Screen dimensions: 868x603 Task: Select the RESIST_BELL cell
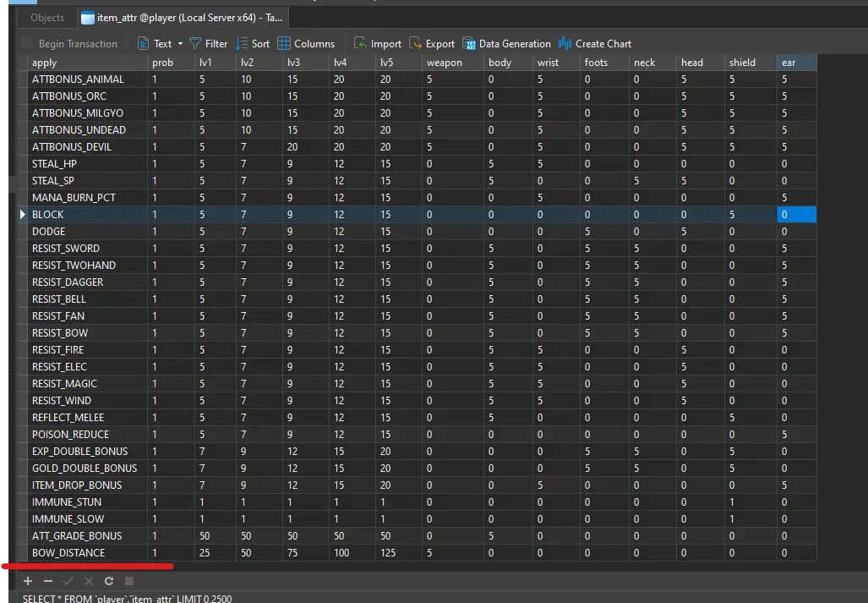pos(87,299)
